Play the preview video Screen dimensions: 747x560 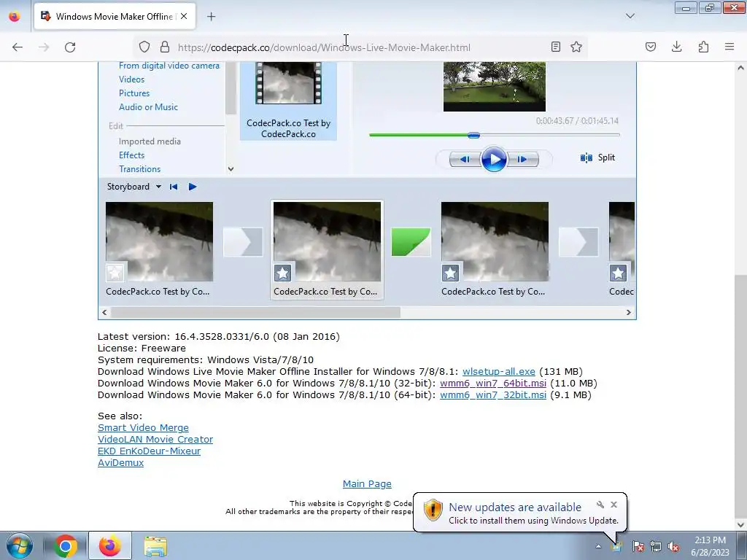pos(494,159)
